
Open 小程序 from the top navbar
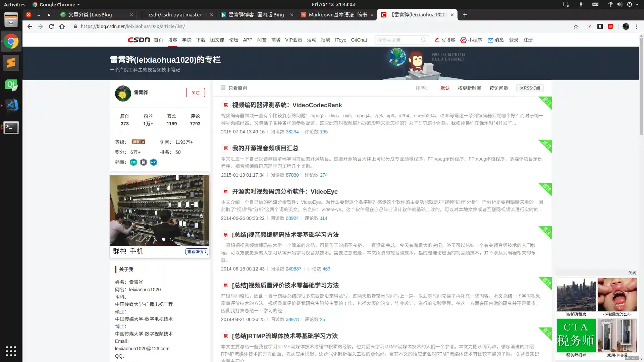tap(471, 40)
